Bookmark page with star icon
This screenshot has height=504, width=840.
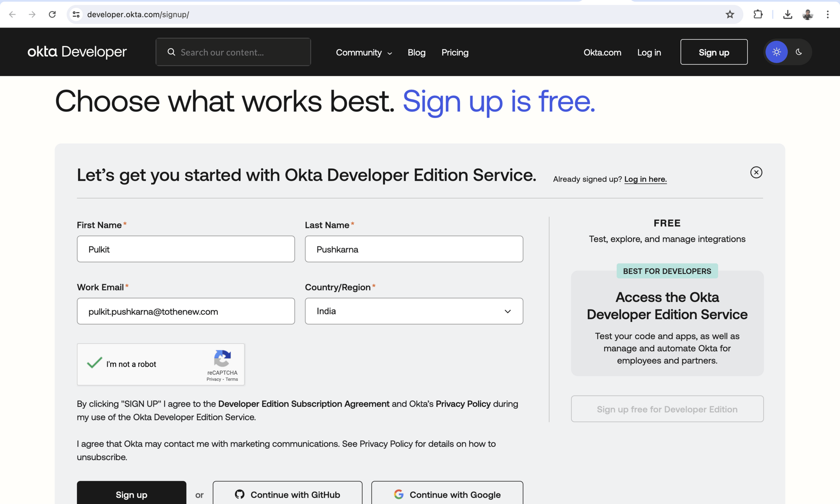coord(729,14)
